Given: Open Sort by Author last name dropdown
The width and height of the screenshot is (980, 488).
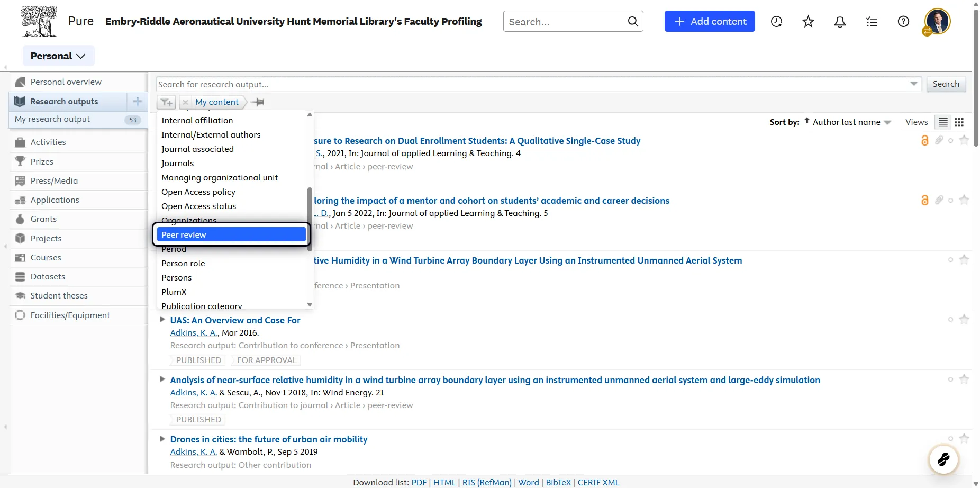Looking at the screenshot, I should [851, 122].
